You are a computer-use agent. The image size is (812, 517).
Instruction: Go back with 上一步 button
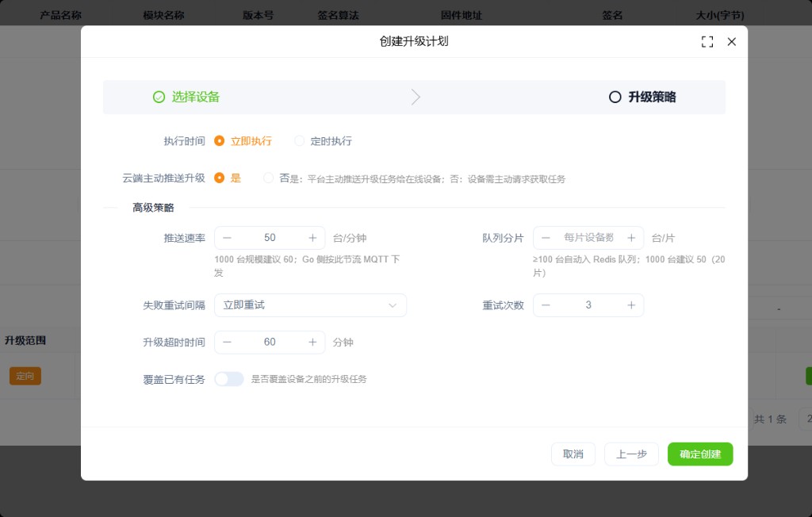tap(631, 454)
